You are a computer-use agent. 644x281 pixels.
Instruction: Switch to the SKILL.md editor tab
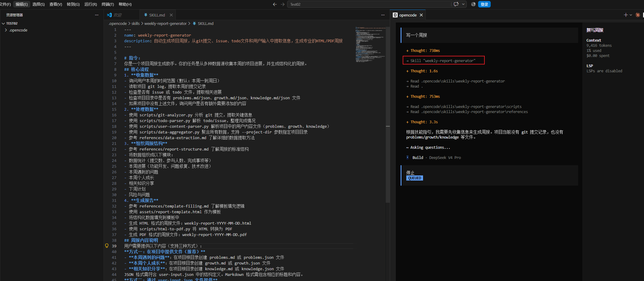(x=157, y=15)
